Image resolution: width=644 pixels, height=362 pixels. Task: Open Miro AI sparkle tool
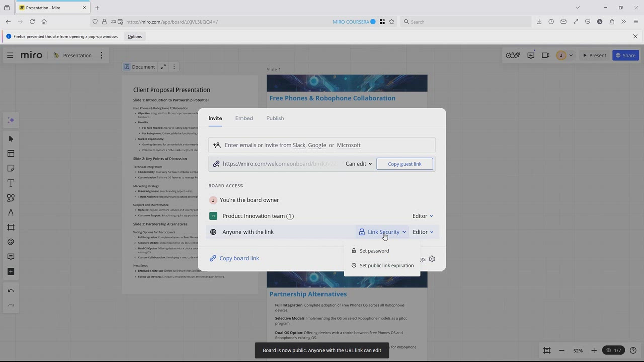[11, 120]
